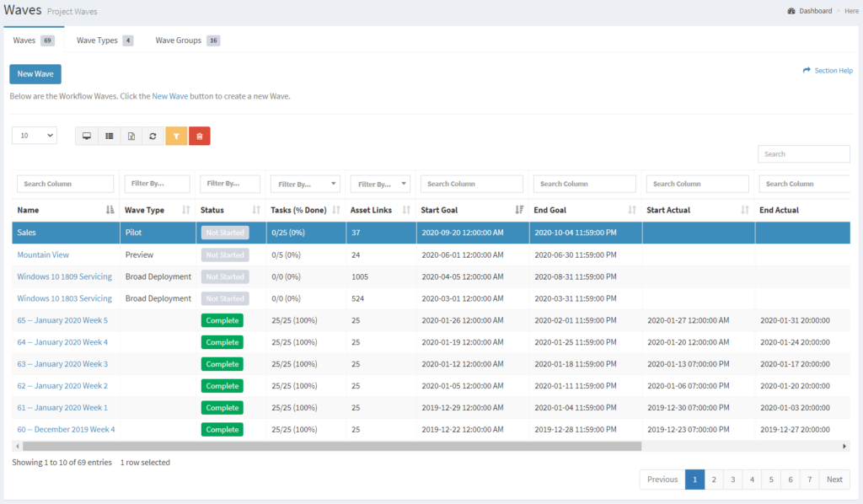Switch to list view layout
Image resolution: width=863 pixels, height=504 pixels.
coord(109,136)
